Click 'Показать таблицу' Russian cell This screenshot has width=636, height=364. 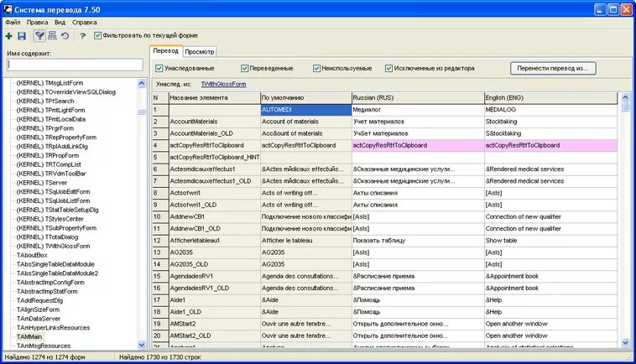[418, 241]
